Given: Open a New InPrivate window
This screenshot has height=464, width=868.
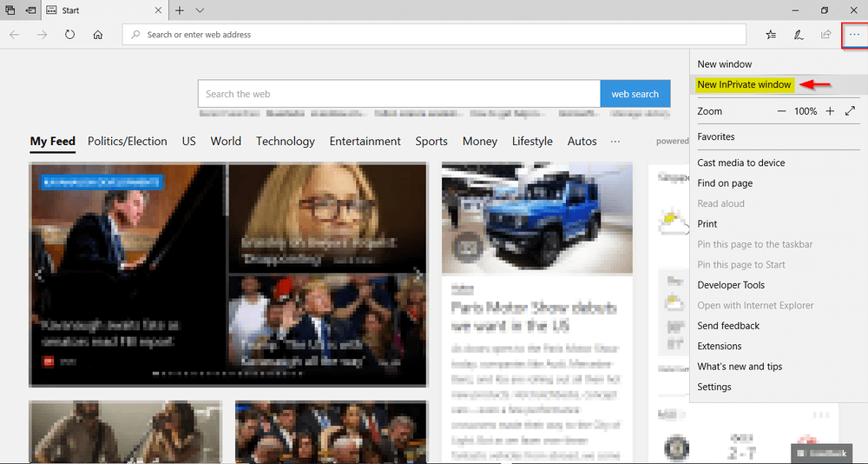Looking at the screenshot, I should point(745,84).
